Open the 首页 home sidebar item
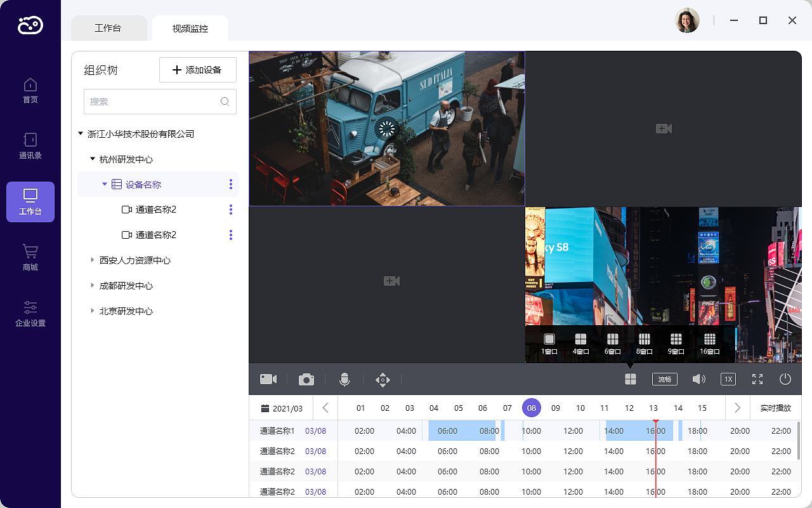This screenshot has height=508, width=812. [x=30, y=90]
